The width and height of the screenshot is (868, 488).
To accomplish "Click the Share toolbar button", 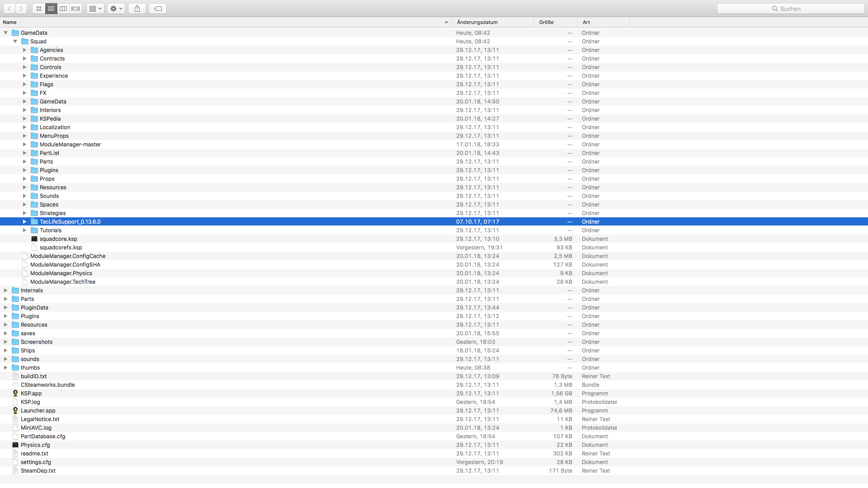I will pyautogui.click(x=137, y=9).
